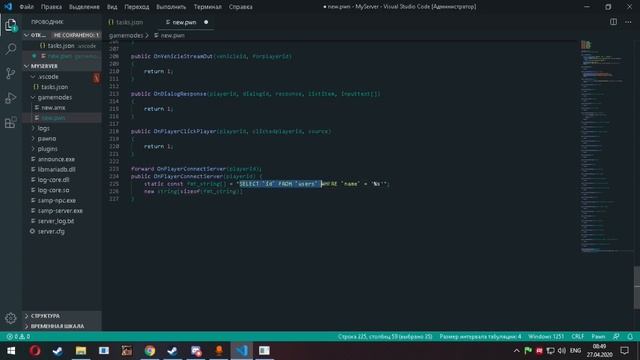
Task: Change the Pawn language mode
Action: tap(598, 337)
